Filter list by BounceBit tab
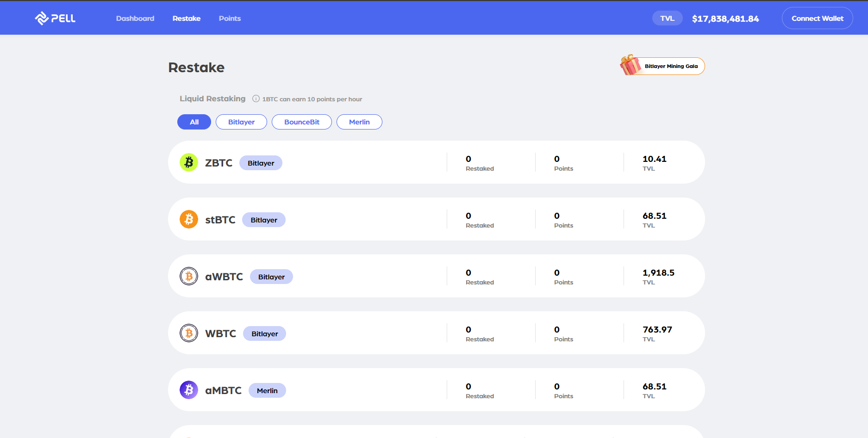Screen dimensions: 868x438 pos(302,122)
